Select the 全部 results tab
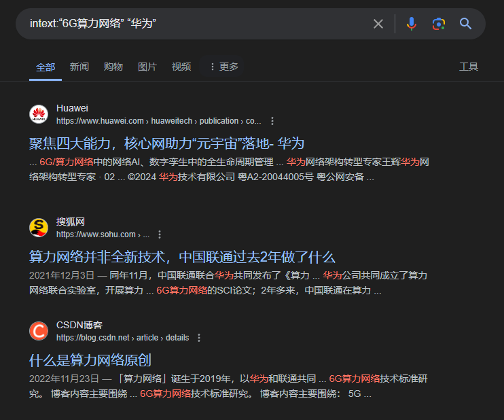The image size is (504, 420). [46, 67]
